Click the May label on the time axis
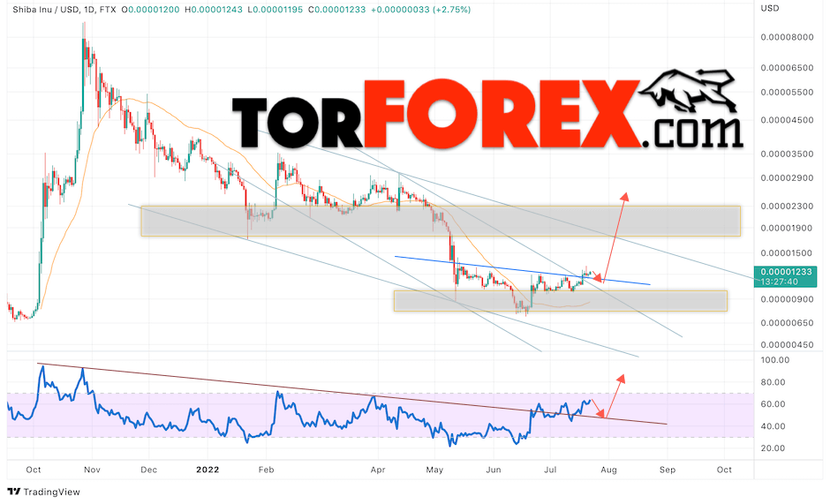The height and width of the screenshot is (504, 830). click(434, 470)
